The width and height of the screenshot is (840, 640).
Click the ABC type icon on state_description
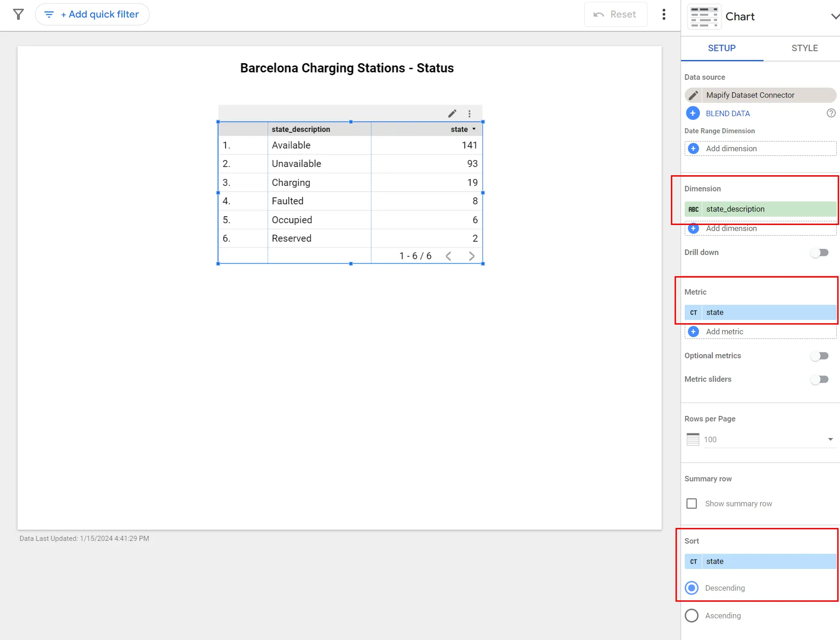[693, 209]
